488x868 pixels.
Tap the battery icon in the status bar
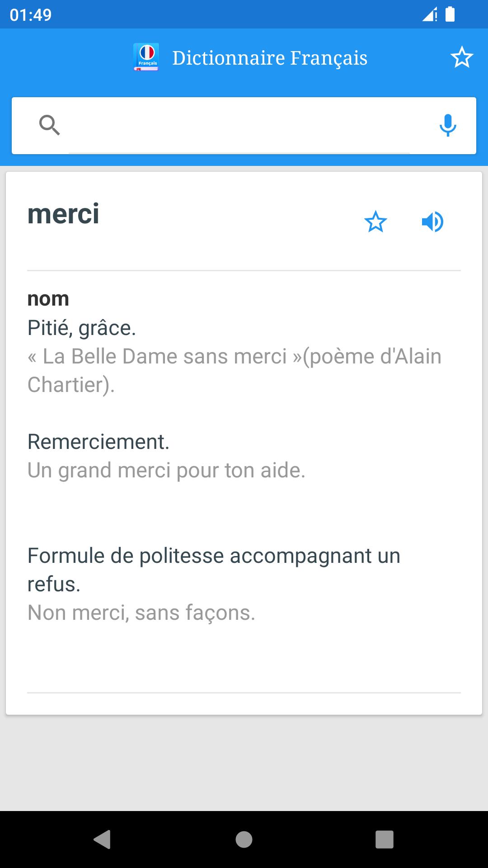pyautogui.click(x=450, y=14)
